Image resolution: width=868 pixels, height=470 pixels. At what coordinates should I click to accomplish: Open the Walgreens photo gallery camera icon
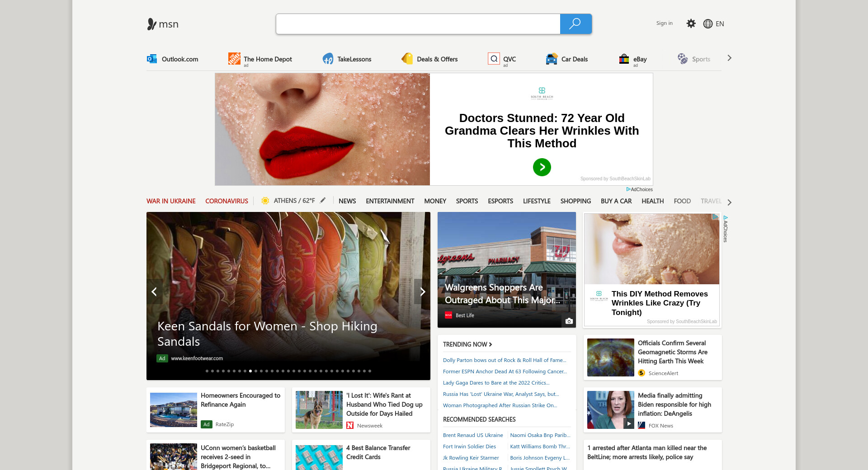point(569,321)
